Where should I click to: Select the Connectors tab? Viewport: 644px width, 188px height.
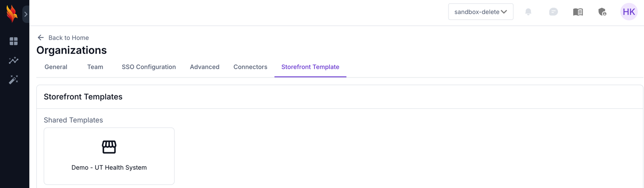[x=250, y=67]
